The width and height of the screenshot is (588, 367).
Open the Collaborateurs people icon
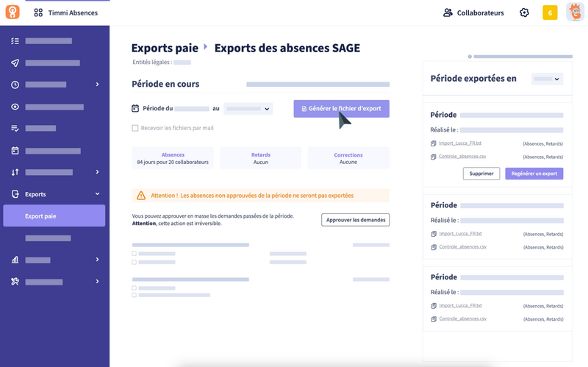click(448, 13)
